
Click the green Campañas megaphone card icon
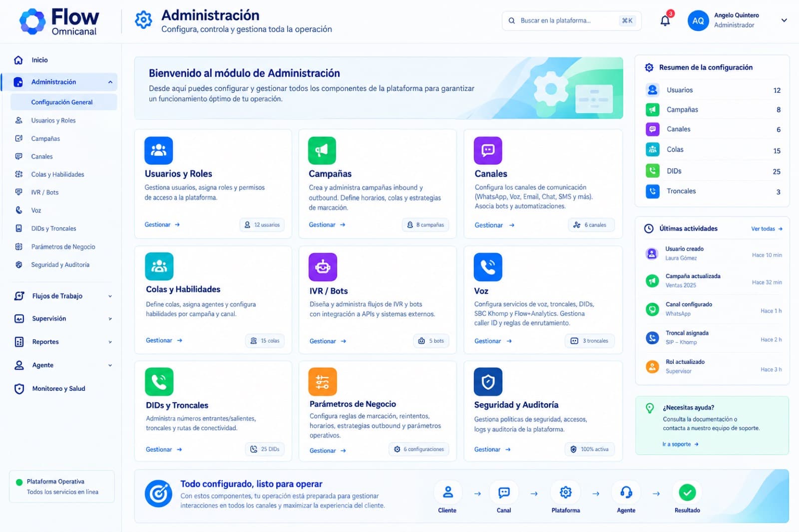[x=322, y=150]
